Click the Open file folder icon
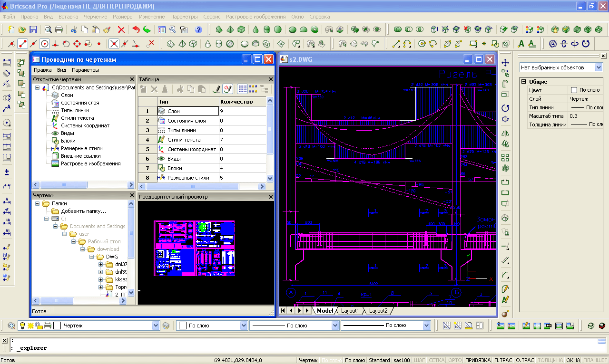 [x=22, y=29]
